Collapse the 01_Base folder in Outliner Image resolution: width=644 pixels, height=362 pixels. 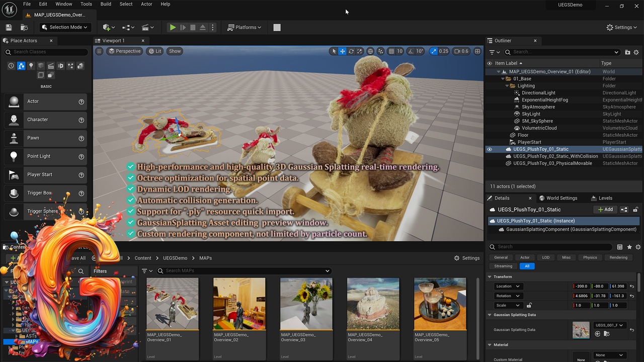[502, 79]
